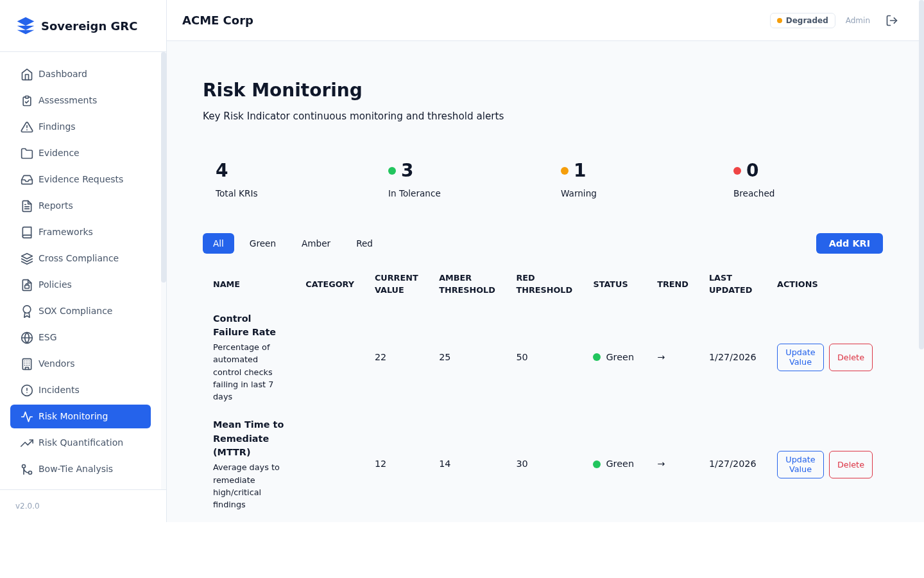Switch to the Red filter
The height and width of the screenshot is (578, 924).
[x=364, y=243]
